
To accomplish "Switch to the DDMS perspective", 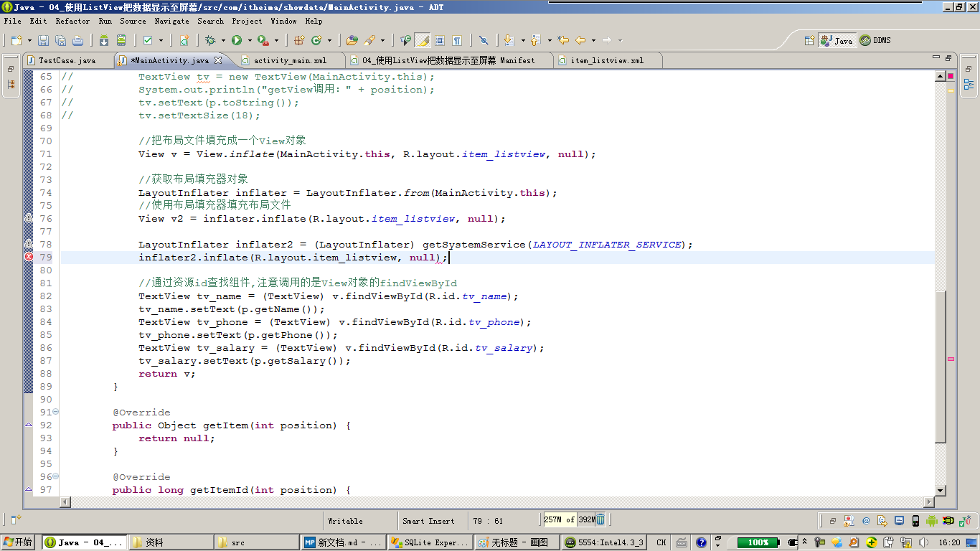I will coord(875,41).
